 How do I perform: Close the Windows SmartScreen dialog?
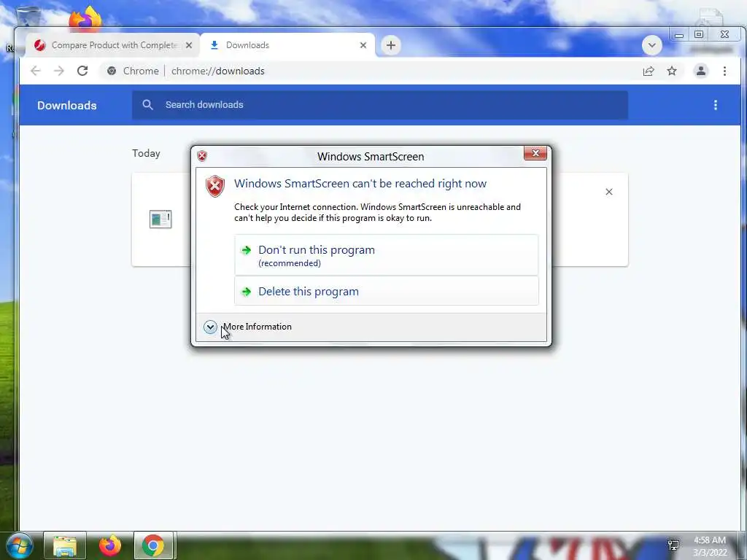pyautogui.click(x=535, y=153)
